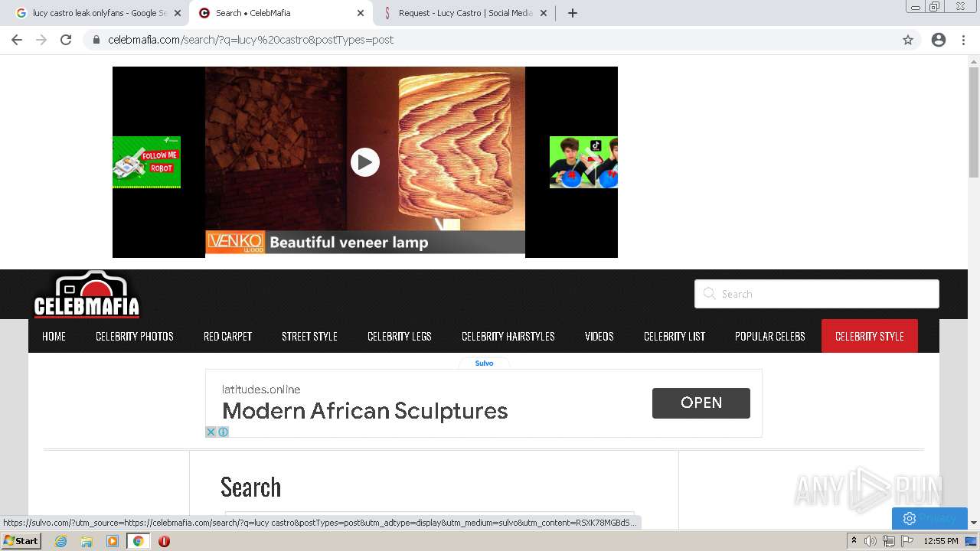Open the Windows Start menu
The height and width of the screenshot is (551, 980).
click(x=21, y=540)
